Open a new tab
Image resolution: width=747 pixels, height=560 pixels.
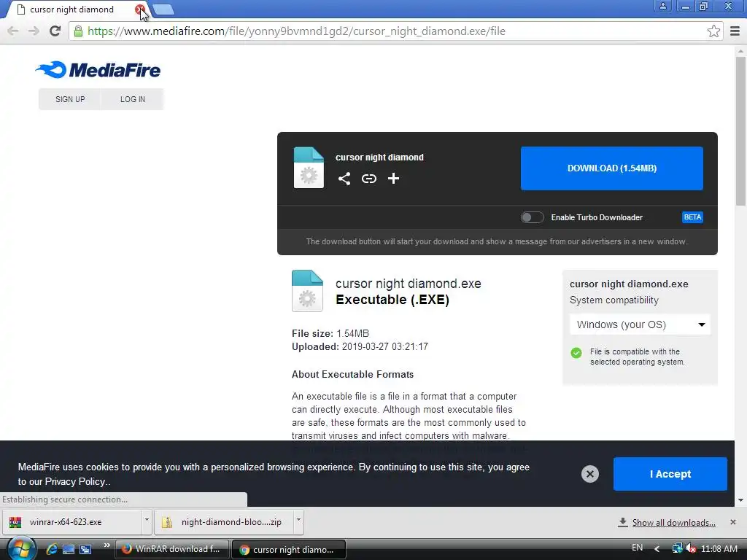coord(163,9)
